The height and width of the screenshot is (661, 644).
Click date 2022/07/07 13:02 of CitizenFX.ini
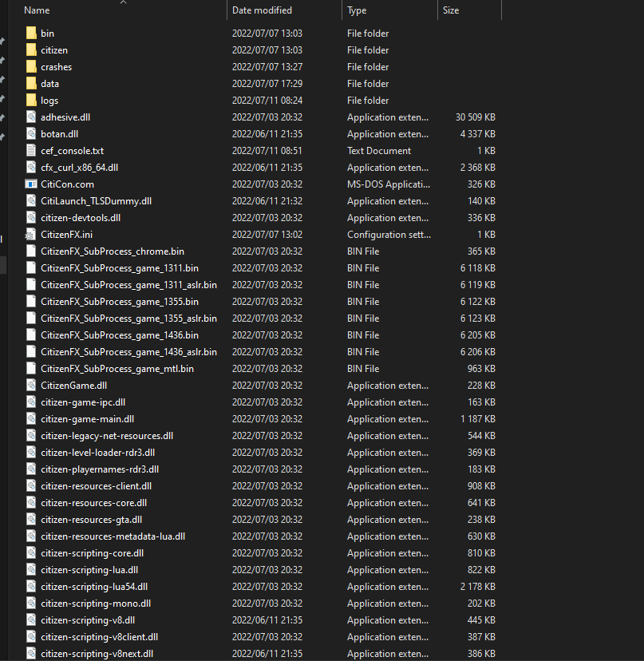click(267, 235)
